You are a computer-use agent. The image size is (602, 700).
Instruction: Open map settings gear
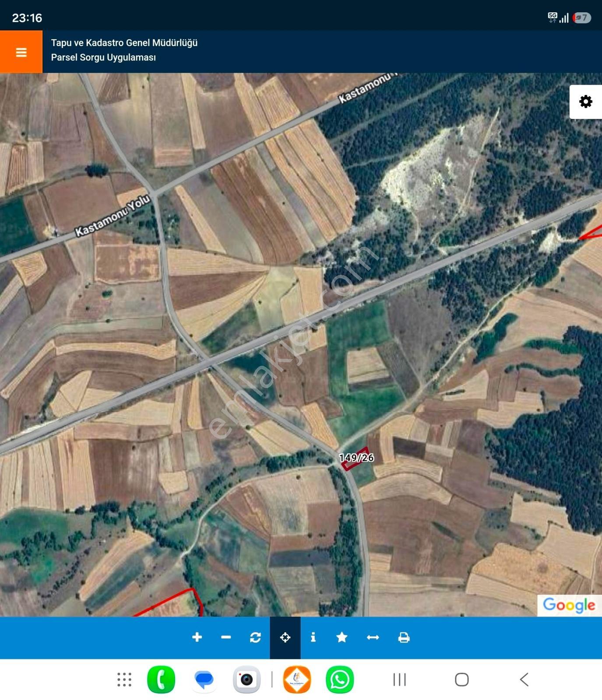(x=585, y=101)
